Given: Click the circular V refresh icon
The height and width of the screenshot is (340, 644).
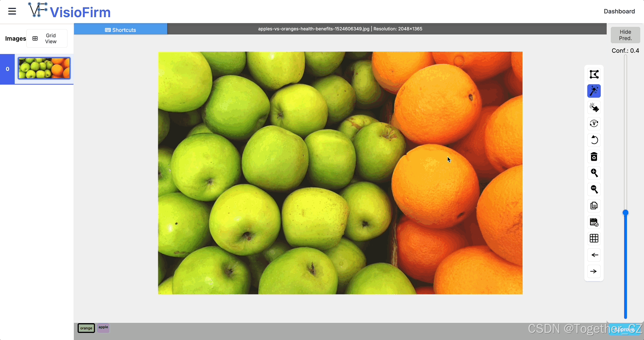Looking at the screenshot, I should [x=594, y=124].
